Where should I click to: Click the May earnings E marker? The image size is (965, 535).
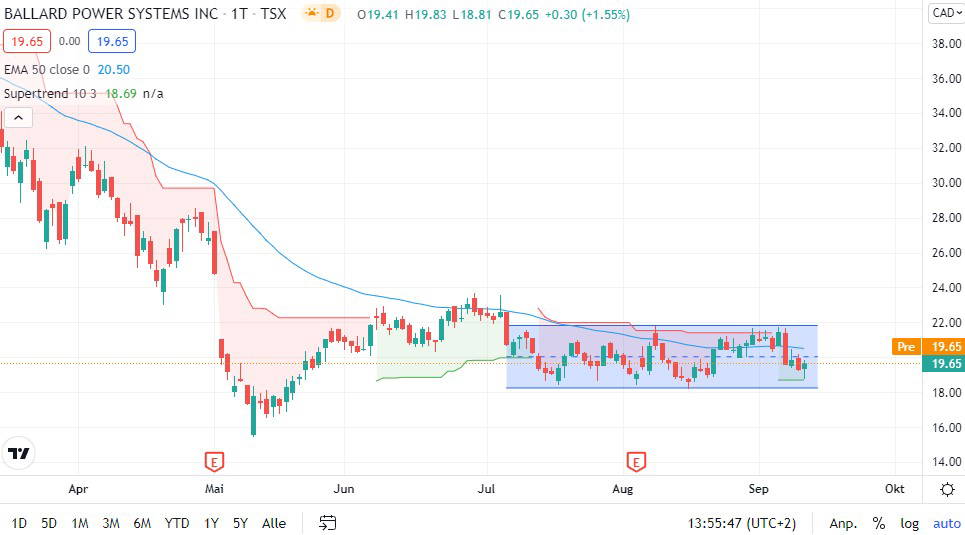(x=214, y=461)
